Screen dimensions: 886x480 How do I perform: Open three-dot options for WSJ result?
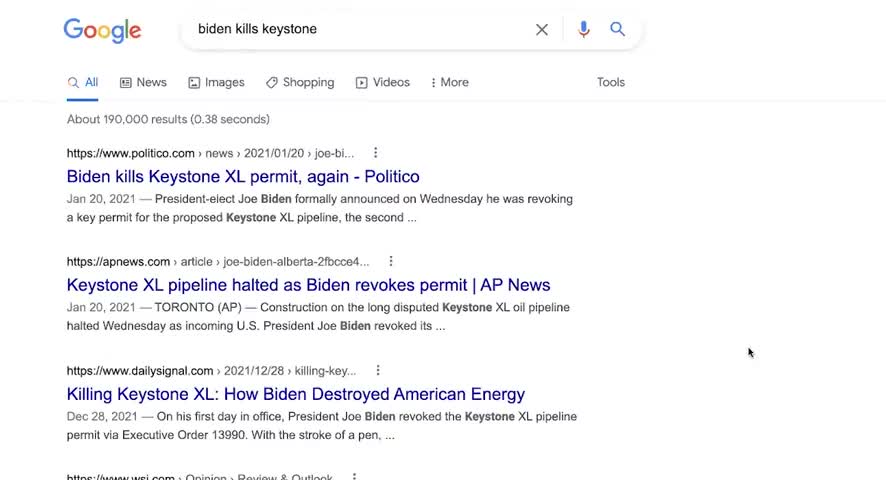click(354, 477)
